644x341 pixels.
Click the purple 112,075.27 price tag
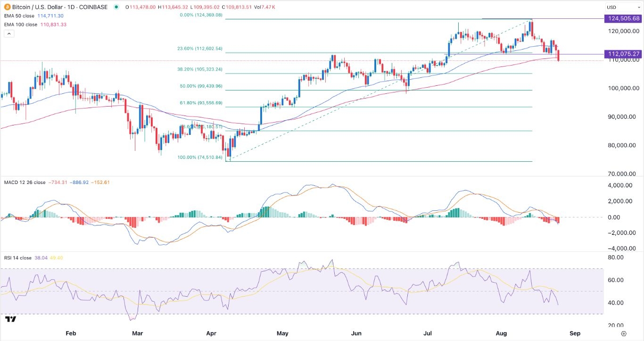pyautogui.click(x=622, y=54)
